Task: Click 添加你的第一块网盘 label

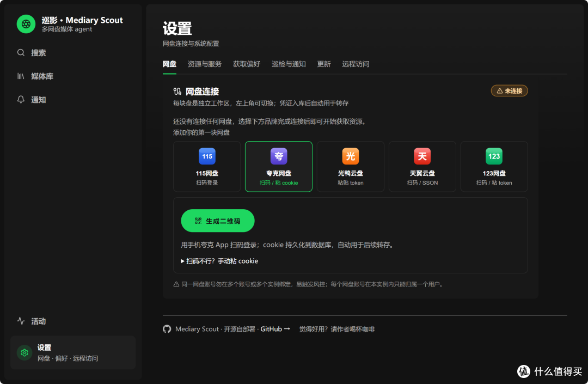Action: [201, 132]
